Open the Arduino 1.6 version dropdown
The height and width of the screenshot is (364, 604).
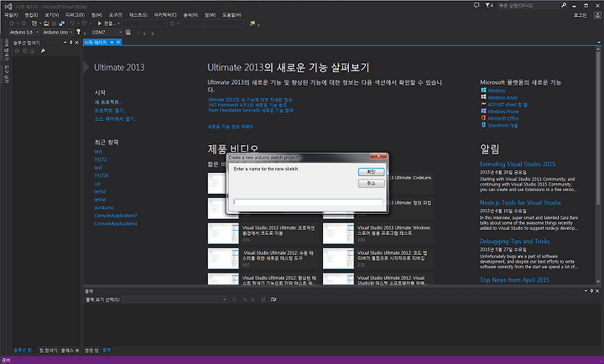click(x=23, y=32)
